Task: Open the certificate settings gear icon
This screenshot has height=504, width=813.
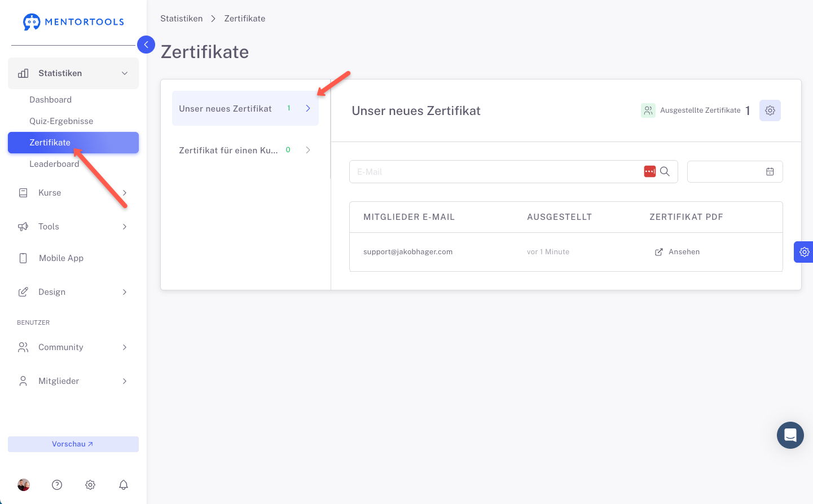Action: click(x=770, y=110)
